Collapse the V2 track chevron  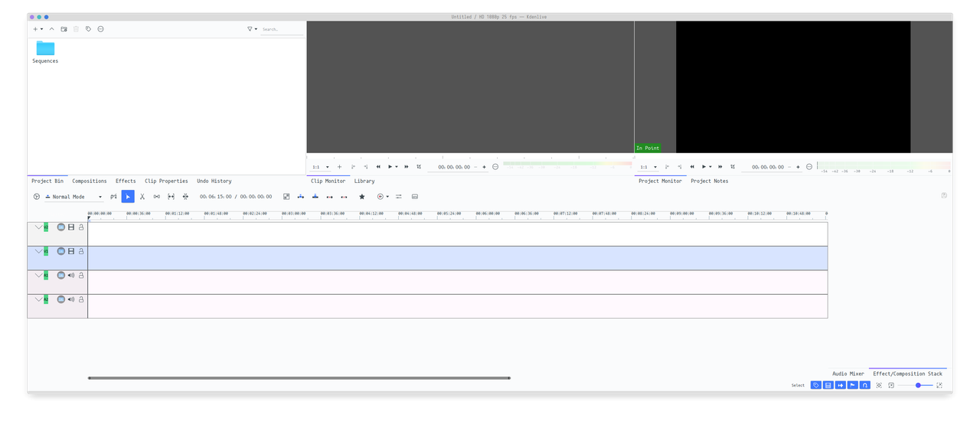(38, 227)
